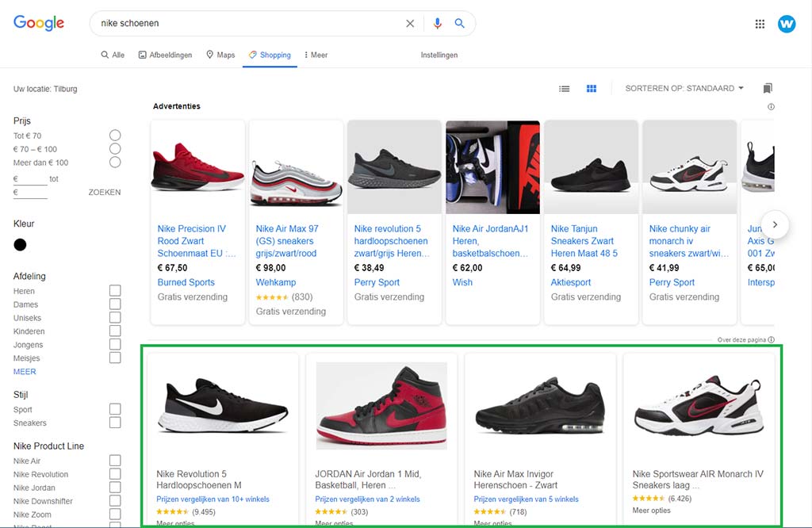Check the Jongens checkbox
The image size is (812, 528).
point(115,344)
